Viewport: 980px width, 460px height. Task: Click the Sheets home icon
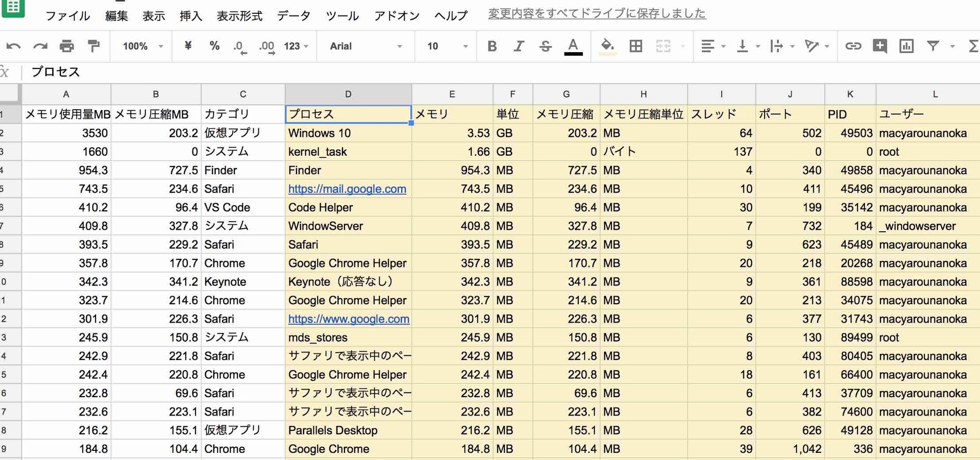(x=13, y=8)
